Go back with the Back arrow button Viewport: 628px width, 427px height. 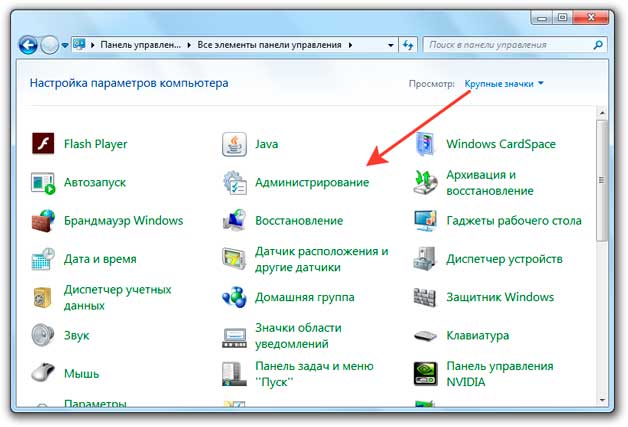click(28, 45)
